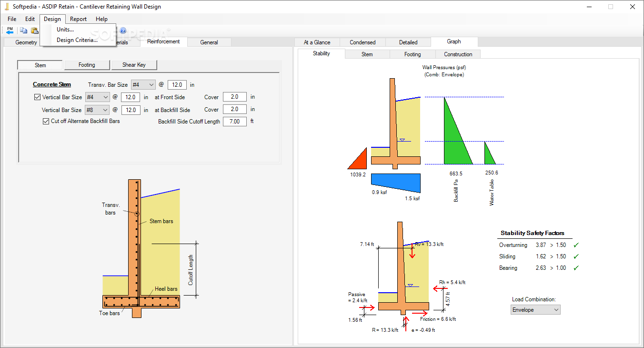Screen dimensions: 644x348
Task: Open the File menu
Action: click(x=12, y=19)
